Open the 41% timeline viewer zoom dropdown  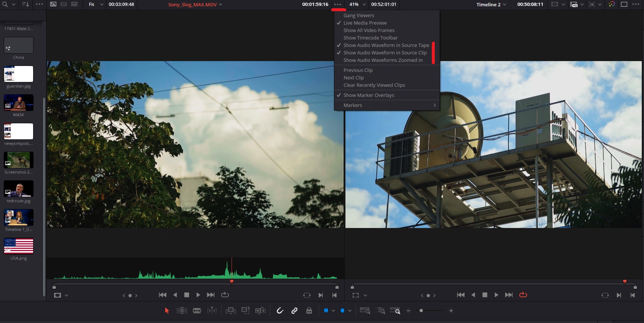[x=357, y=4]
